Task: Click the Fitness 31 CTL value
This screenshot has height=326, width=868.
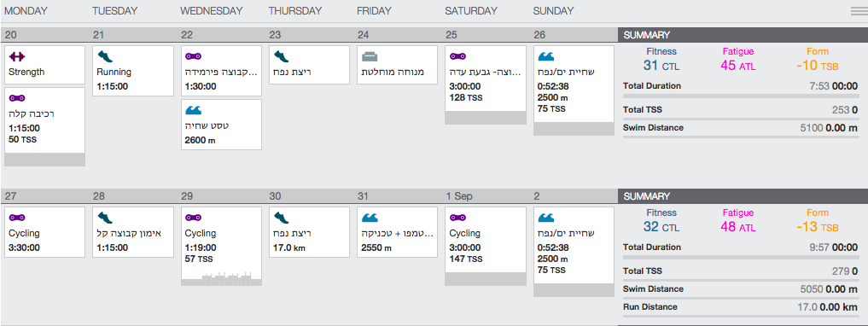Action: 661,66
